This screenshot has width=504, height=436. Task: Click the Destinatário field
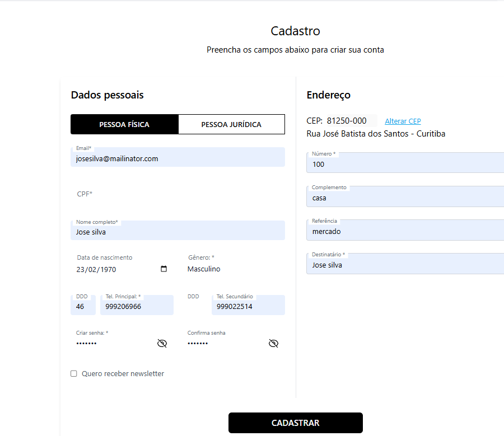[405, 265]
